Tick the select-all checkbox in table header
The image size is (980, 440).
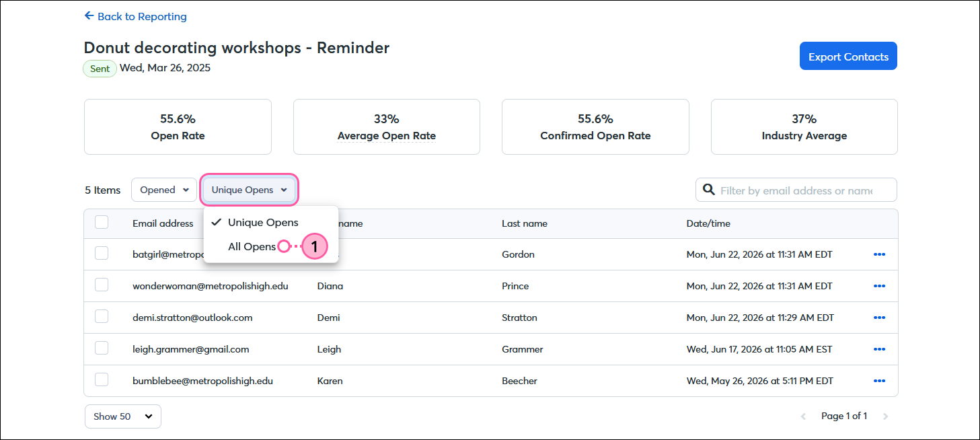click(x=102, y=222)
